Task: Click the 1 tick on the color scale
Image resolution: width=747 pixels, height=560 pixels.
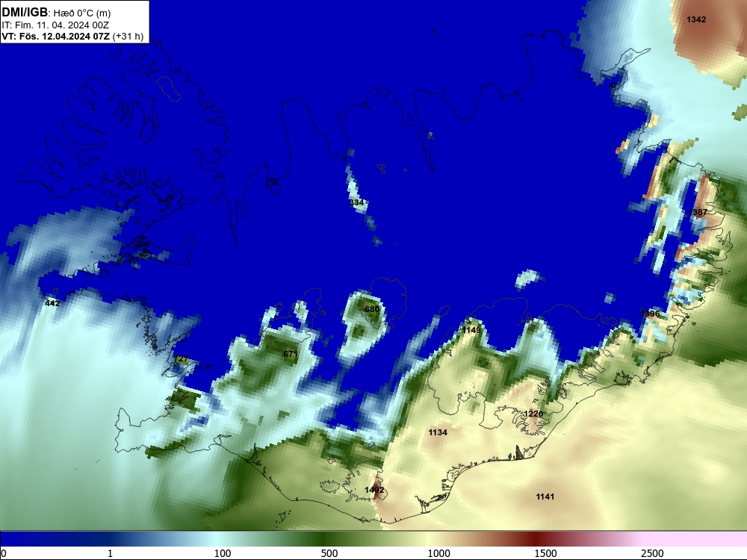Action: point(110,553)
